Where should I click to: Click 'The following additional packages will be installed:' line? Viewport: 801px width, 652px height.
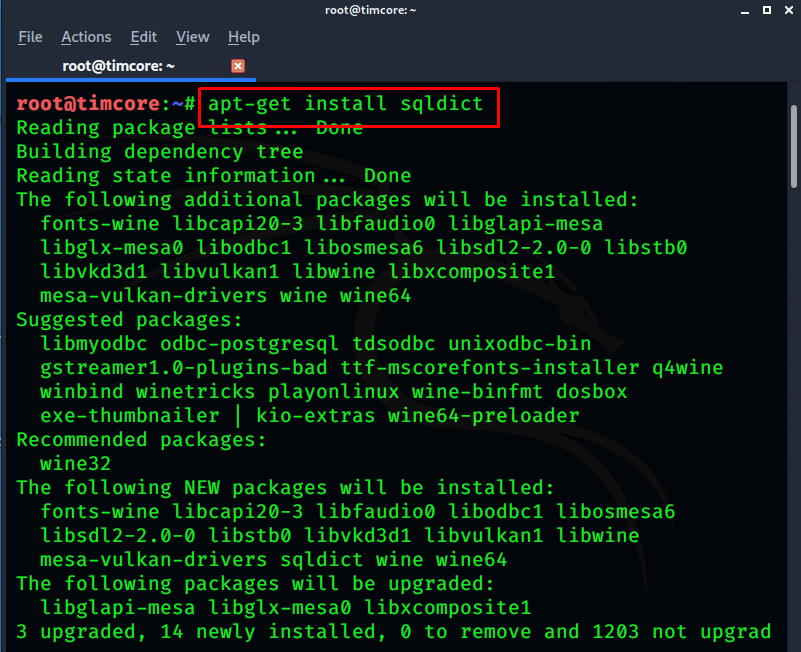coord(327,200)
